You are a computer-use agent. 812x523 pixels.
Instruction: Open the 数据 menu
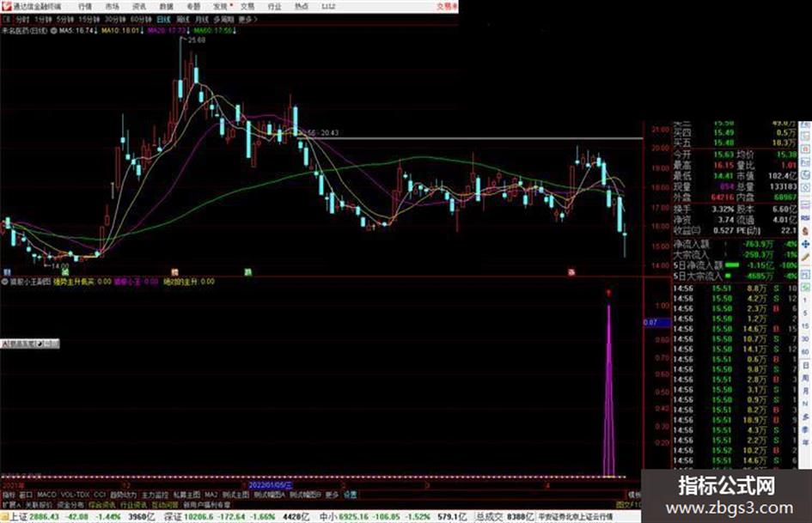coord(166,7)
